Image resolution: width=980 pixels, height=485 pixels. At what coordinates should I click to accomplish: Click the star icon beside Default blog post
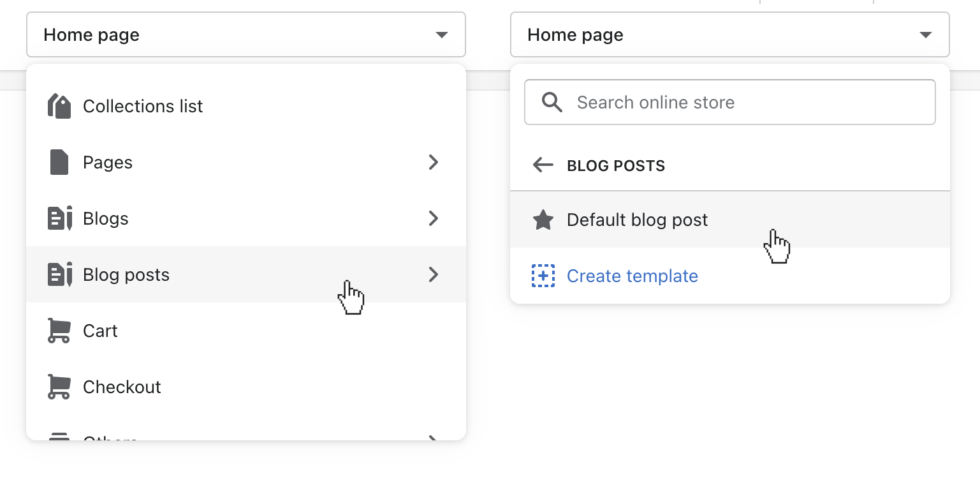(543, 220)
